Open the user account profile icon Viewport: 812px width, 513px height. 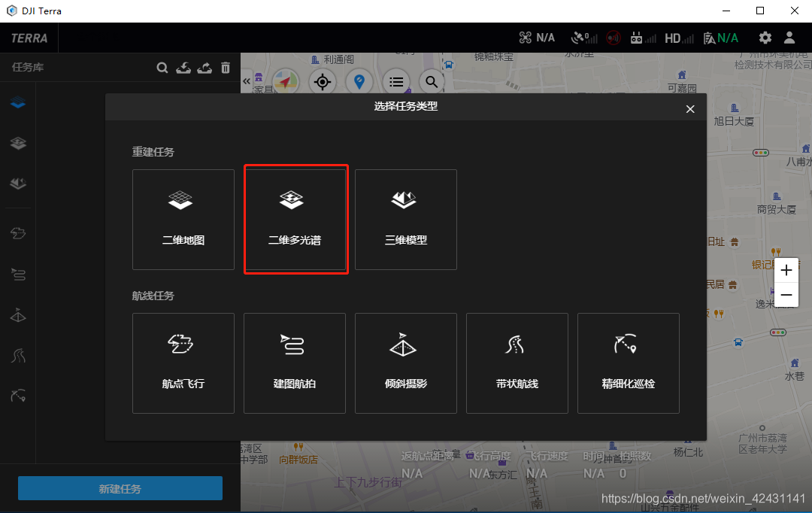click(789, 37)
